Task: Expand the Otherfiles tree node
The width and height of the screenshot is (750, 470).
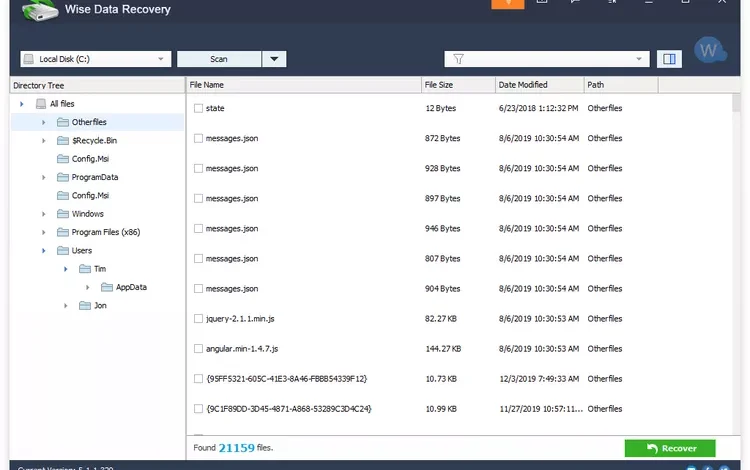Action: (x=44, y=122)
